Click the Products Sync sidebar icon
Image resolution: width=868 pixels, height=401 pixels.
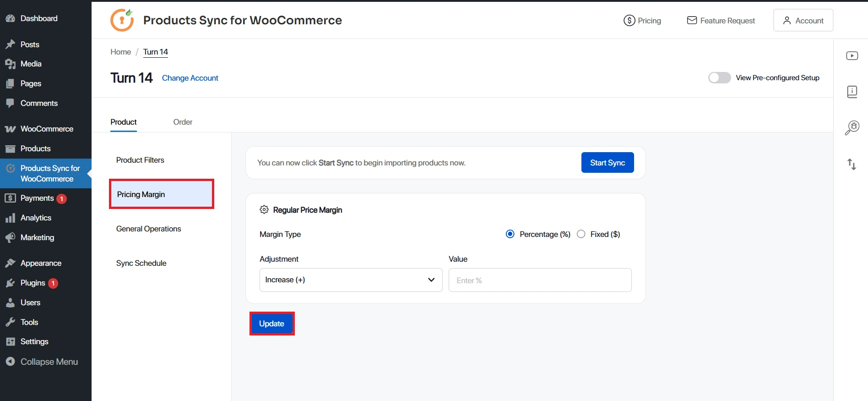pos(10,168)
